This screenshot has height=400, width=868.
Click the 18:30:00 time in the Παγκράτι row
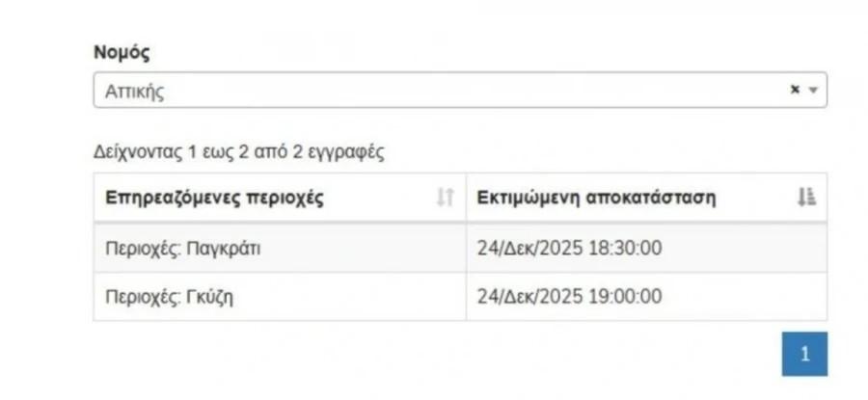coord(627,248)
